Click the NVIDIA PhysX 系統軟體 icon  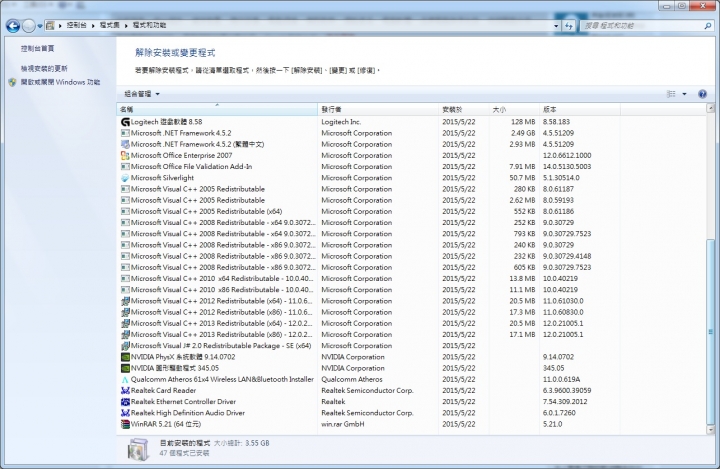tap(125, 357)
